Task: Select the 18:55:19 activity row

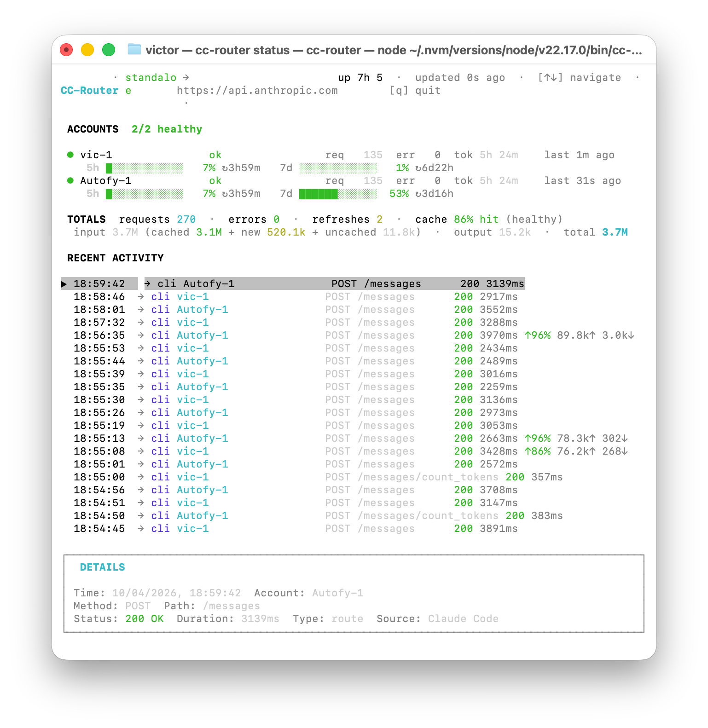Action: click(296, 426)
